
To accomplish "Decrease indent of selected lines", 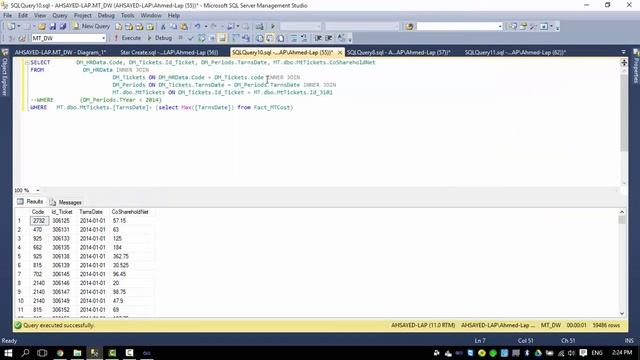I will pos(318,38).
